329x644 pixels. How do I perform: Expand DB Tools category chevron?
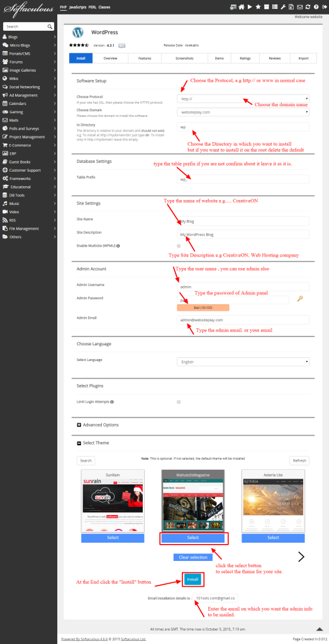tap(55, 195)
